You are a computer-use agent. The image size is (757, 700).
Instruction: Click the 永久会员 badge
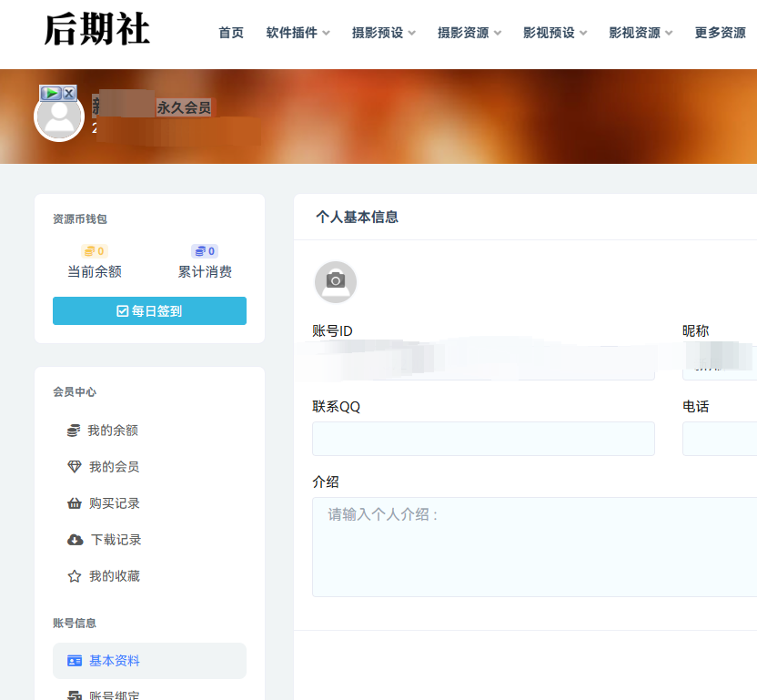[x=184, y=107]
